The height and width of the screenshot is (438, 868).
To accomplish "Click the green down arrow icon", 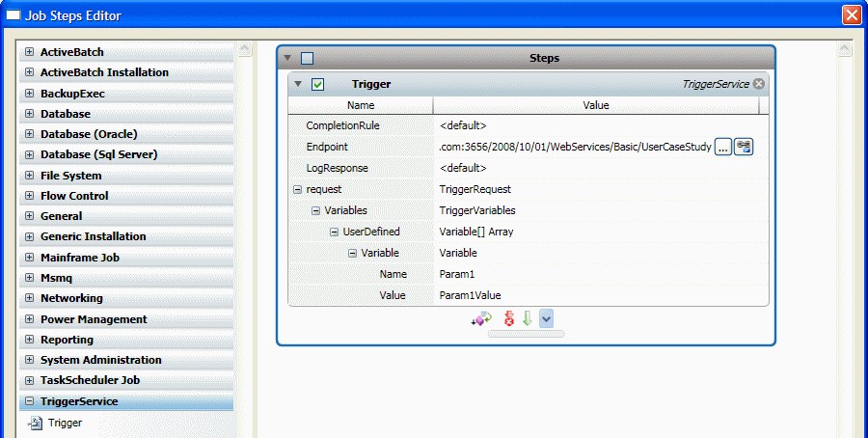I will coord(527,318).
